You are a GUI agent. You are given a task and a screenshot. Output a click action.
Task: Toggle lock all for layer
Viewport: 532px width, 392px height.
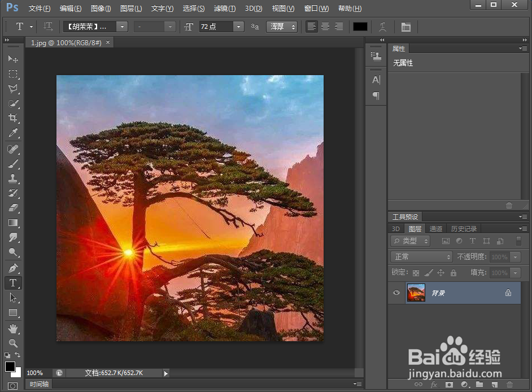point(453,272)
